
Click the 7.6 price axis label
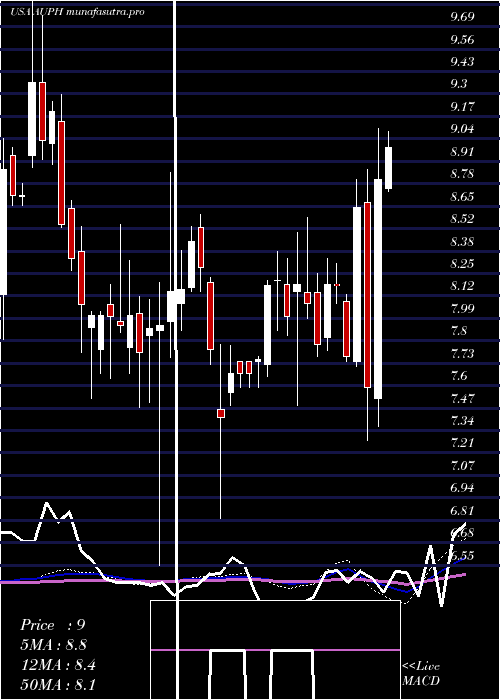click(459, 376)
